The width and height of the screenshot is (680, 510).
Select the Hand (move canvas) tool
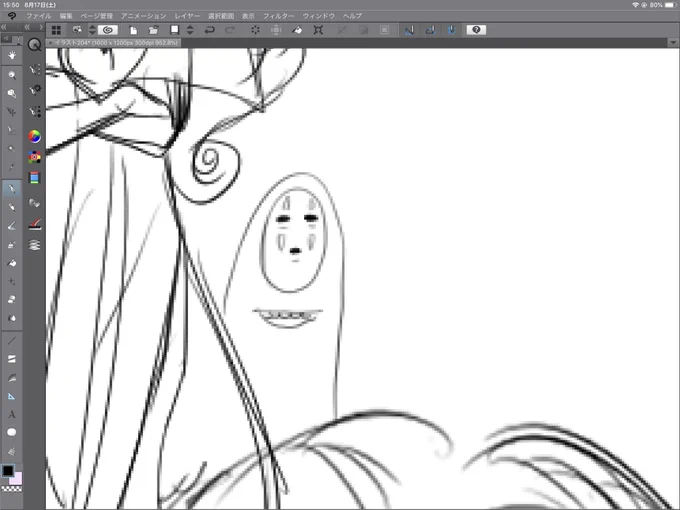pyautogui.click(x=12, y=55)
